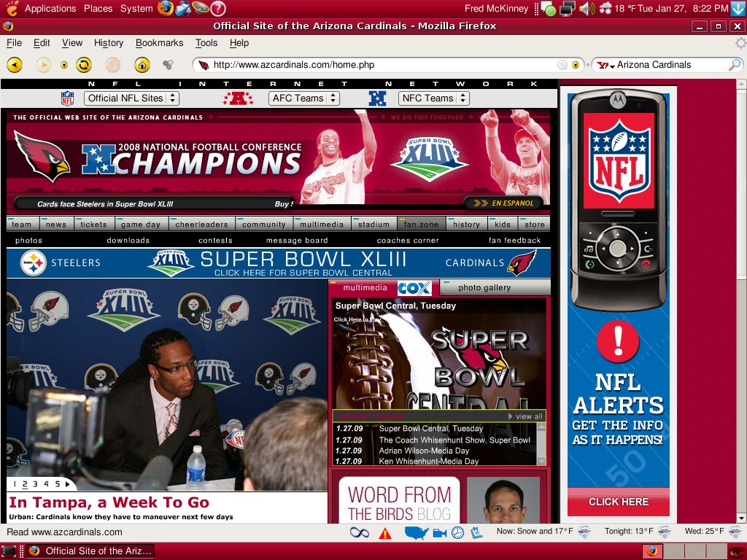Open the AFC Teams dropdown
The height and width of the screenshot is (560, 747).
304,98
